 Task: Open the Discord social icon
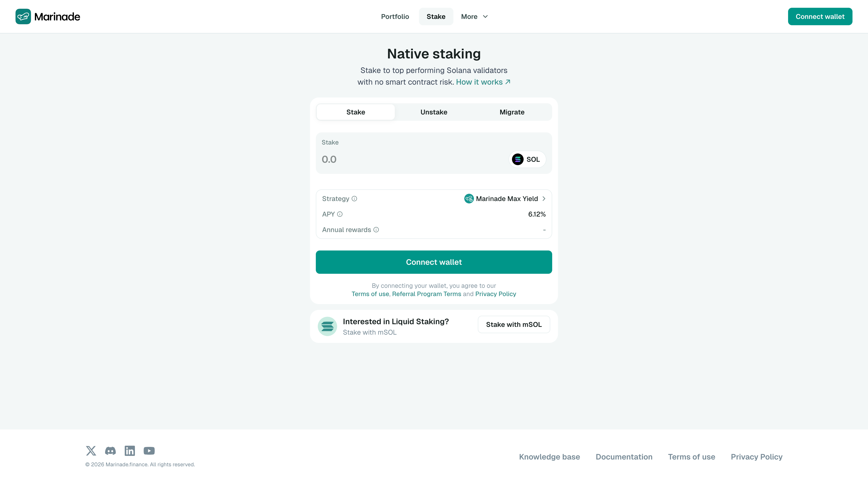point(110,451)
